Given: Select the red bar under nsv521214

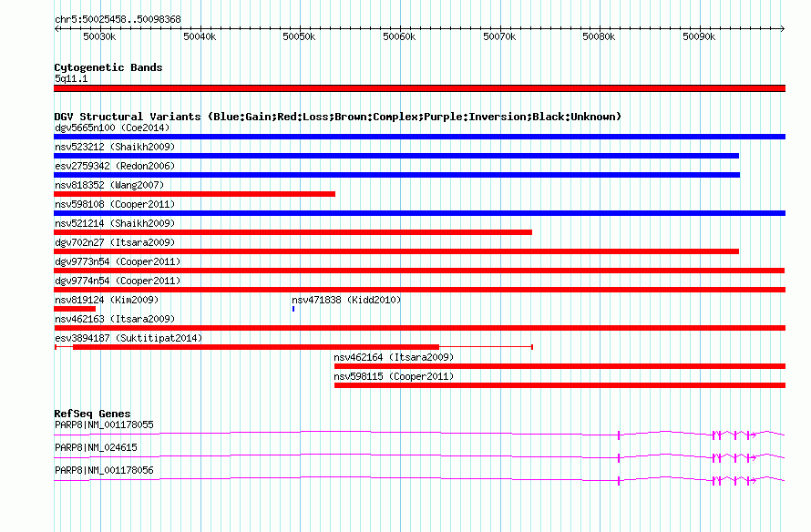Looking at the screenshot, I should point(293,232).
